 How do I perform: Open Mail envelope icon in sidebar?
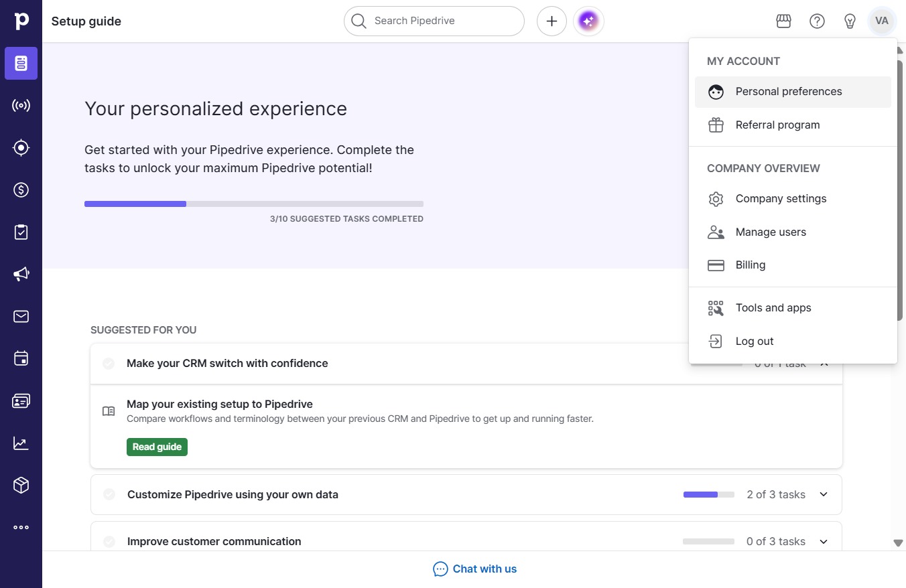(21, 316)
